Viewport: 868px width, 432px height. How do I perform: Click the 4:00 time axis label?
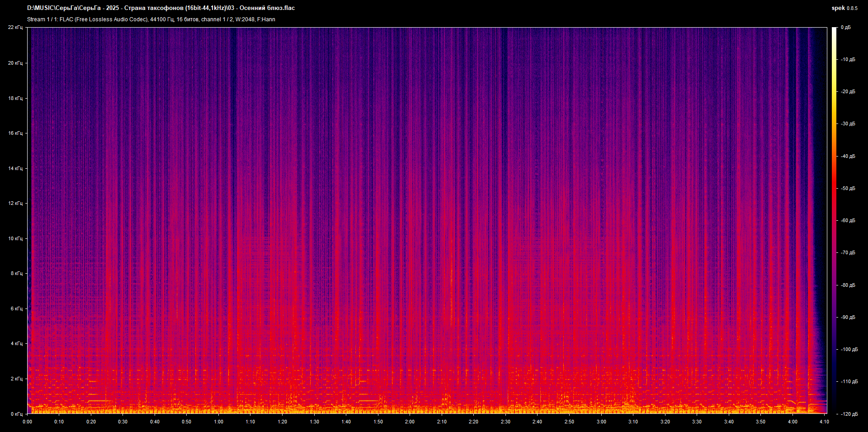(x=793, y=422)
